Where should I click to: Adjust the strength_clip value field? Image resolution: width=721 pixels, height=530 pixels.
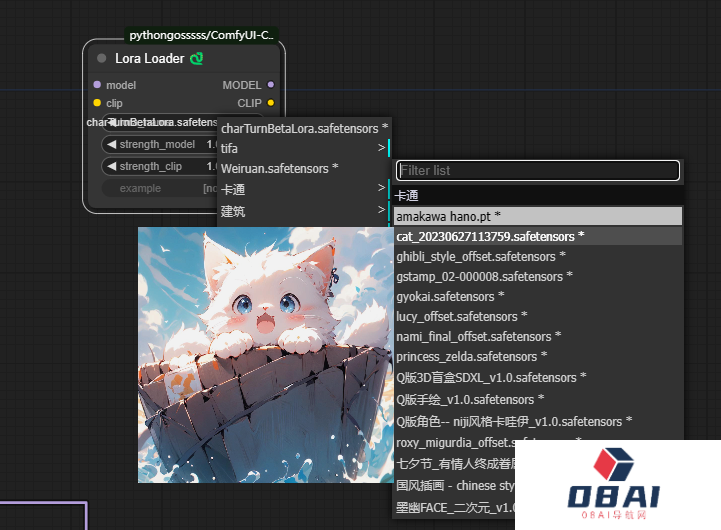click(x=159, y=166)
